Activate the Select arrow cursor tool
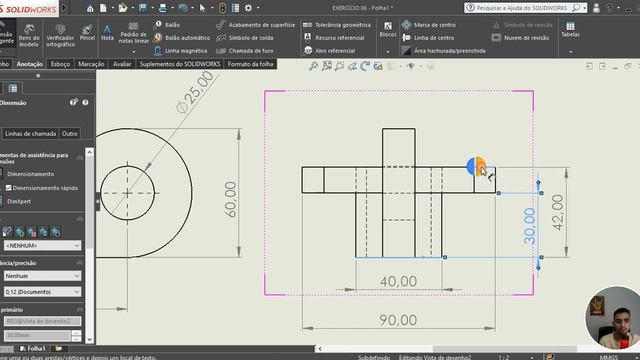Image resolution: width=640 pixels, height=360 pixels. click(x=202, y=8)
